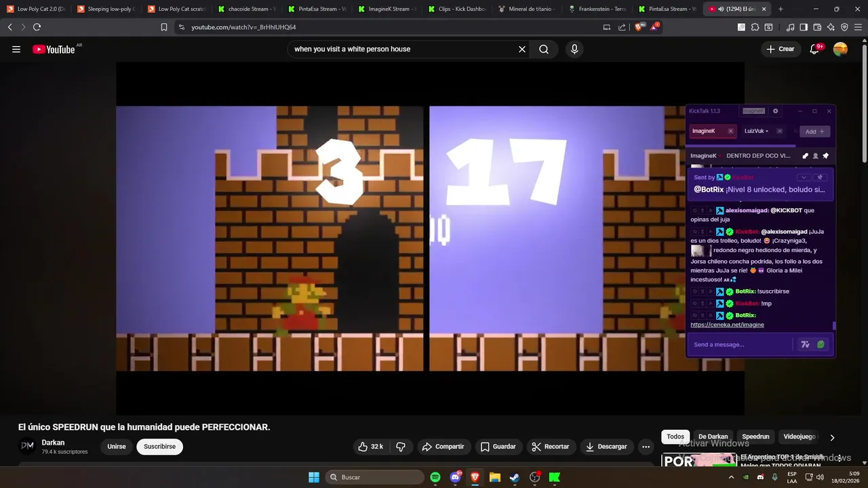The height and width of the screenshot is (488, 868).
Task: Open the YouTube account avatar menu
Action: 840,49
